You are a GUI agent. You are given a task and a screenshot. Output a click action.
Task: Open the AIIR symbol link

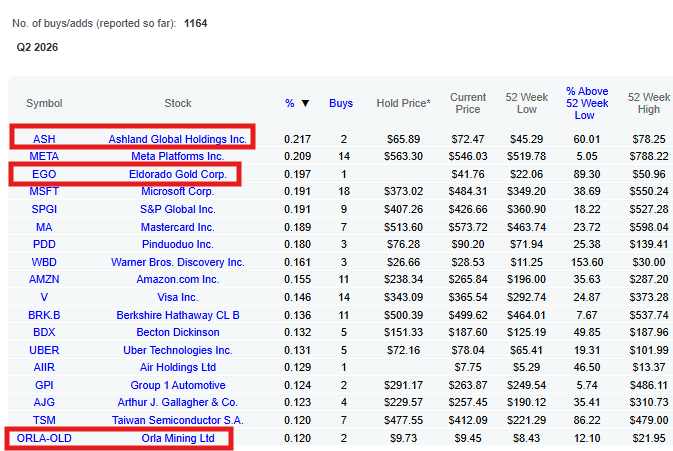click(x=44, y=368)
